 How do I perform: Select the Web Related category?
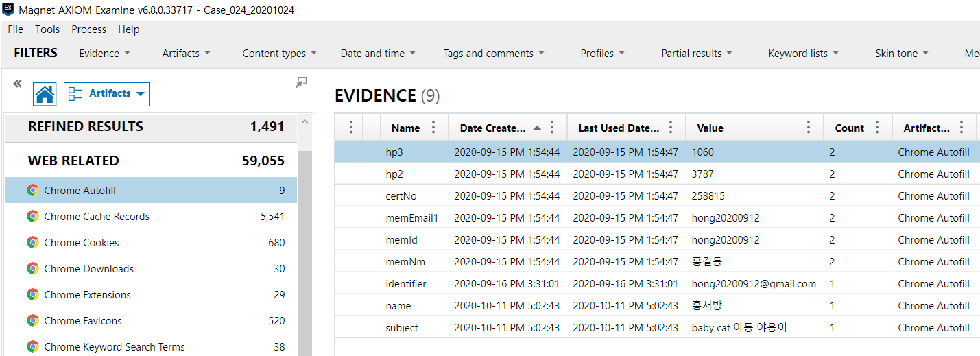tap(151, 161)
